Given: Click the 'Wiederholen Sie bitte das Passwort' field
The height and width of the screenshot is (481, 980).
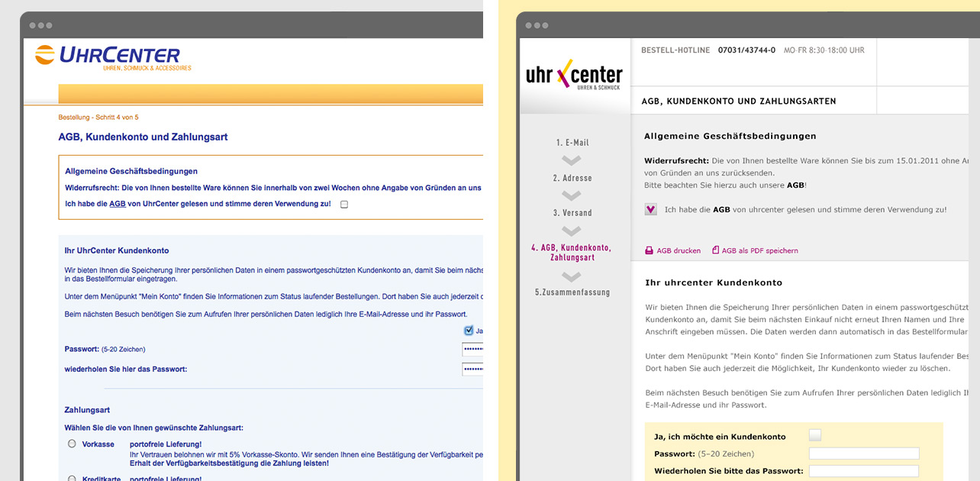Looking at the screenshot, I should (864, 471).
